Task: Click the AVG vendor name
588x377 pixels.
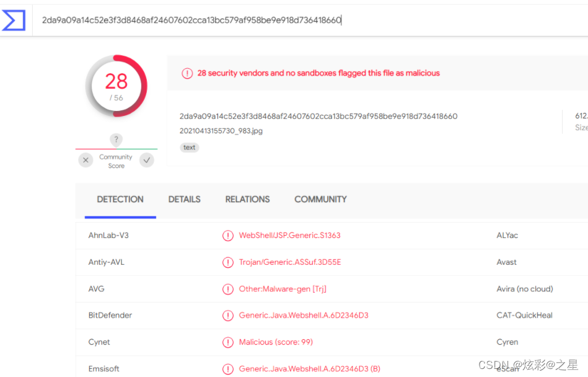Action: click(x=97, y=289)
